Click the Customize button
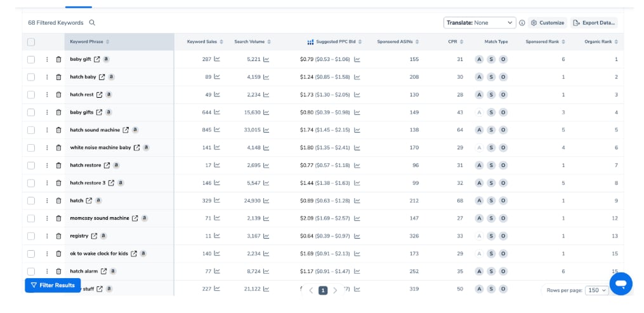The width and height of the screenshot is (644, 313). 547,23
